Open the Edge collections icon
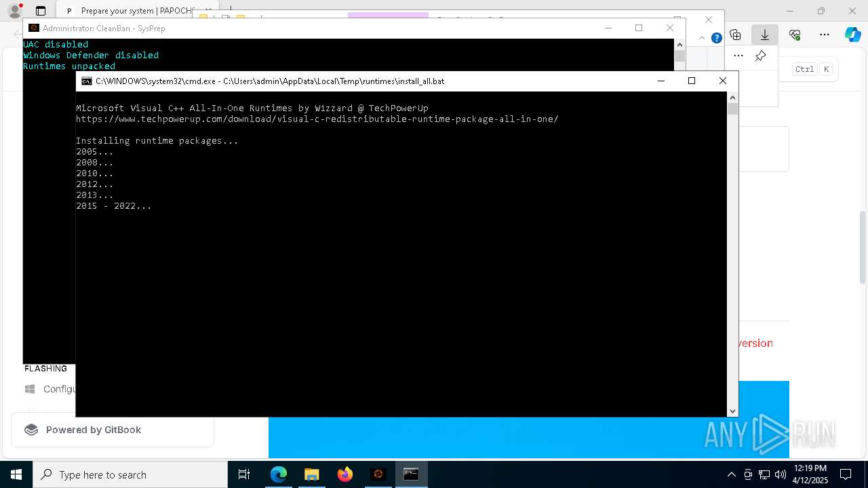 click(x=735, y=35)
